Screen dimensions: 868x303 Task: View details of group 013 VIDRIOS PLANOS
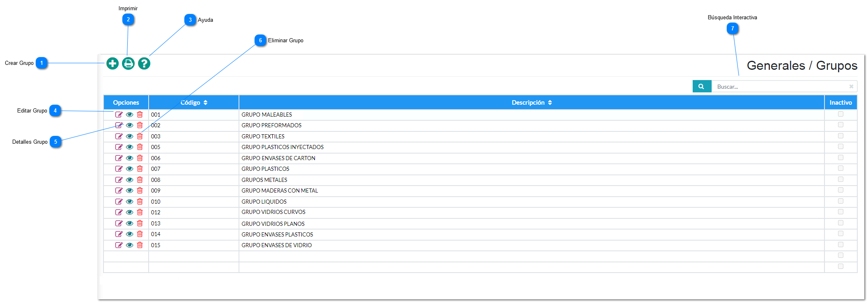click(129, 223)
